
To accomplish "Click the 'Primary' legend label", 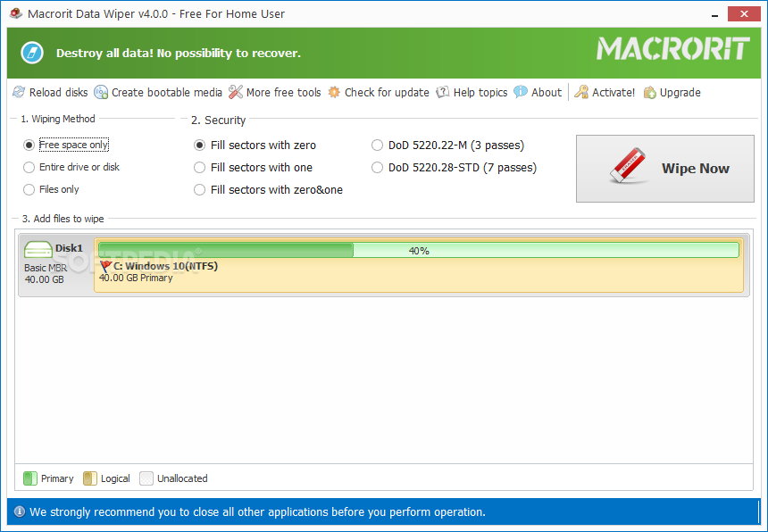I will point(57,478).
